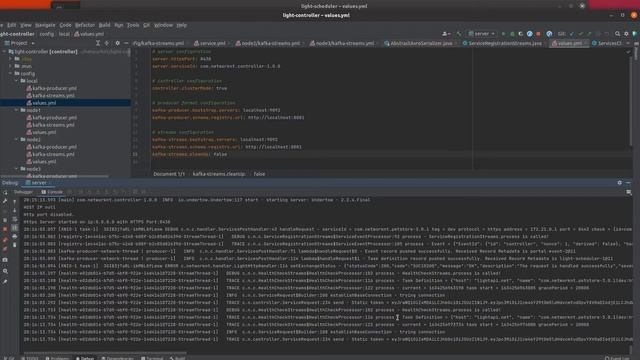Image resolution: width=640 pixels, height=360 pixels.
Task: Click Debug panel settings gear icon
Action: pyautogui.click(x=620, y=183)
